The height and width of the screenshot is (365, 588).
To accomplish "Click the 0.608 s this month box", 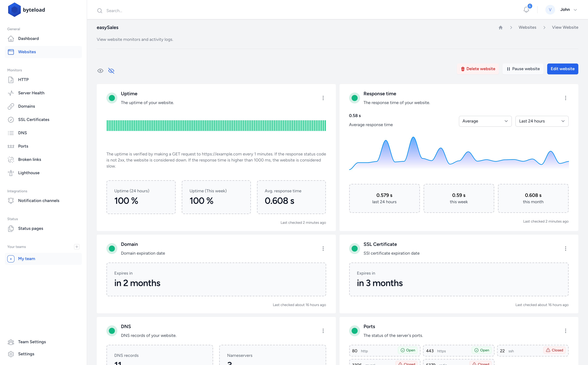I will pos(533,198).
